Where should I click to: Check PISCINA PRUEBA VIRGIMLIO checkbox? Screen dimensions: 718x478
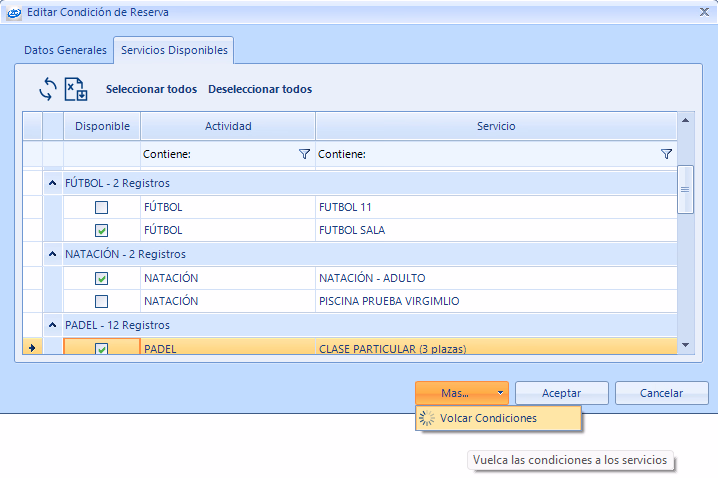[x=101, y=301]
